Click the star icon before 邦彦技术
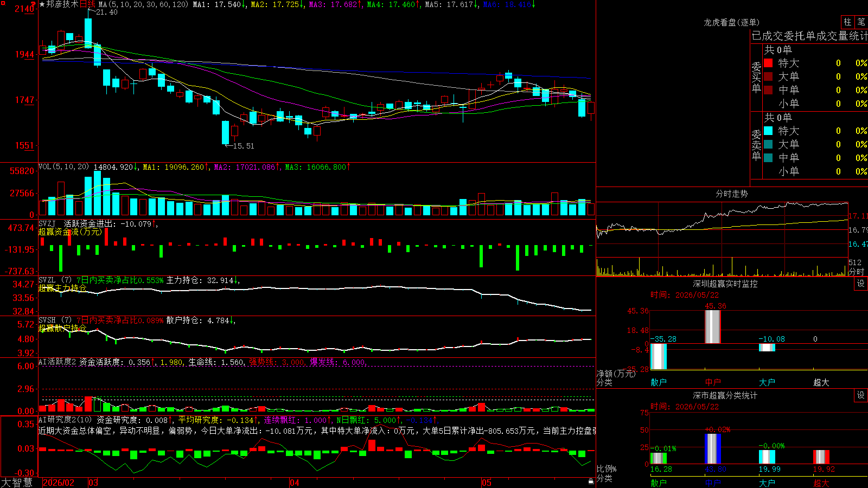The image size is (868, 488). coord(42,4)
